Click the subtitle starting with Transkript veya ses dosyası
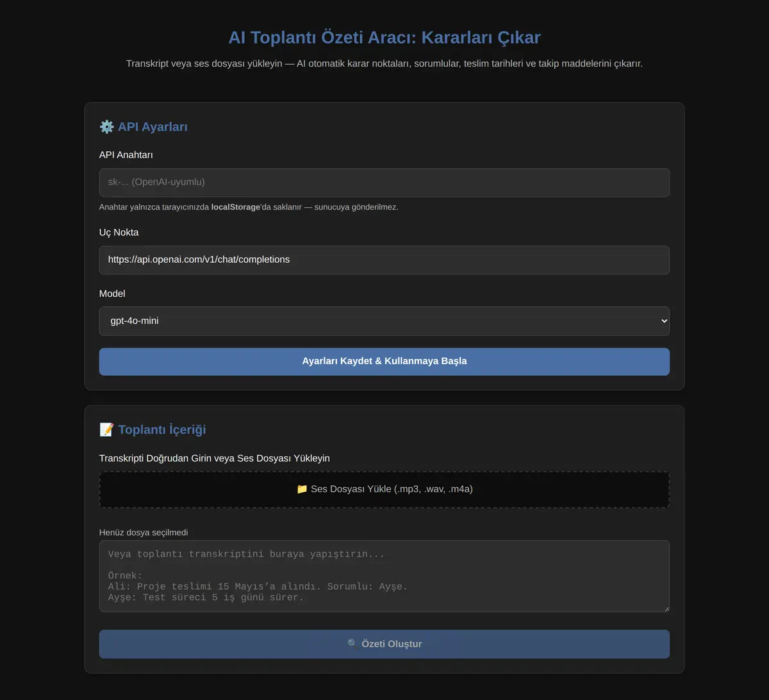The height and width of the screenshot is (700, 769). (x=384, y=63)
